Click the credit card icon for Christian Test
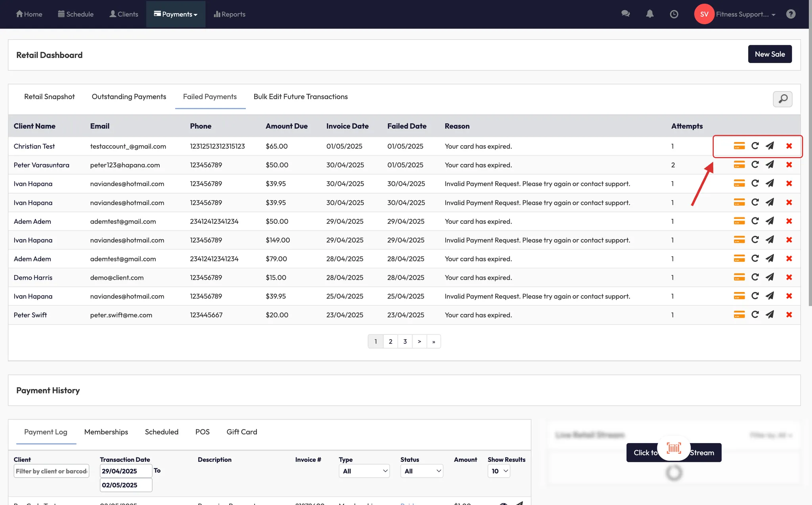 point(739,146)
